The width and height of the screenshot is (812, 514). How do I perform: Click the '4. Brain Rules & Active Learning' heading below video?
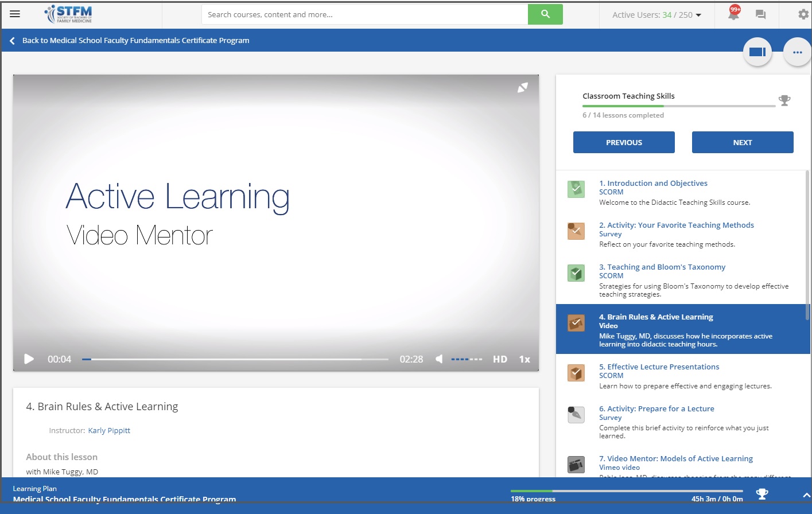(x=102, y=407)
